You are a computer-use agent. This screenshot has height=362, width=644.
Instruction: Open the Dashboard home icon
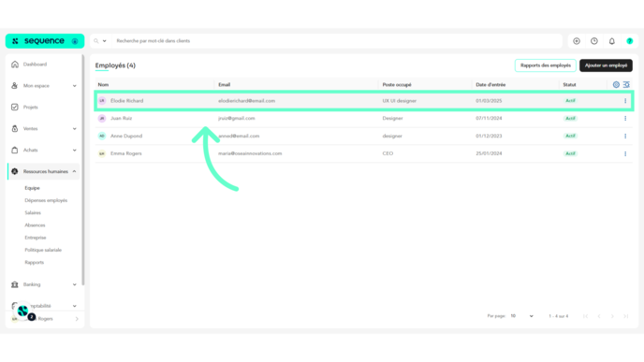15,65
